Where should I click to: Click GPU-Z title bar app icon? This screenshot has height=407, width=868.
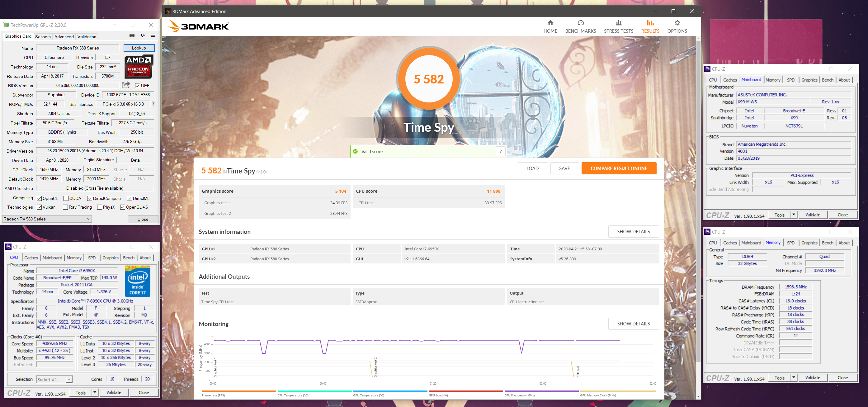pyautogui.click(x=7, y=25)
